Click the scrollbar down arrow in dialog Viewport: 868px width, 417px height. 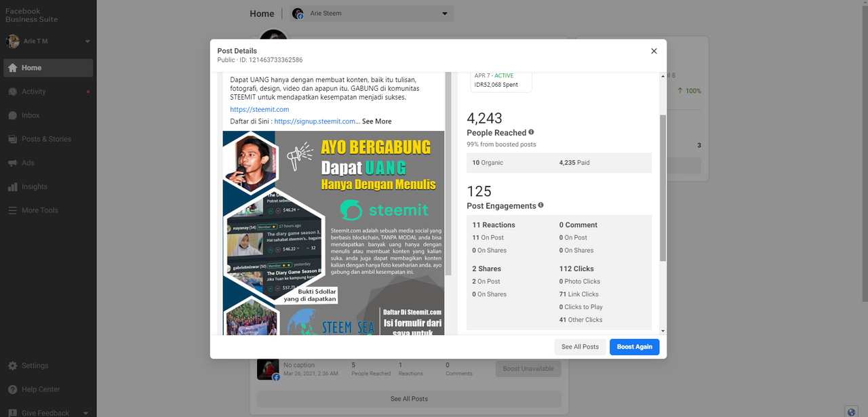pos(663,331)
